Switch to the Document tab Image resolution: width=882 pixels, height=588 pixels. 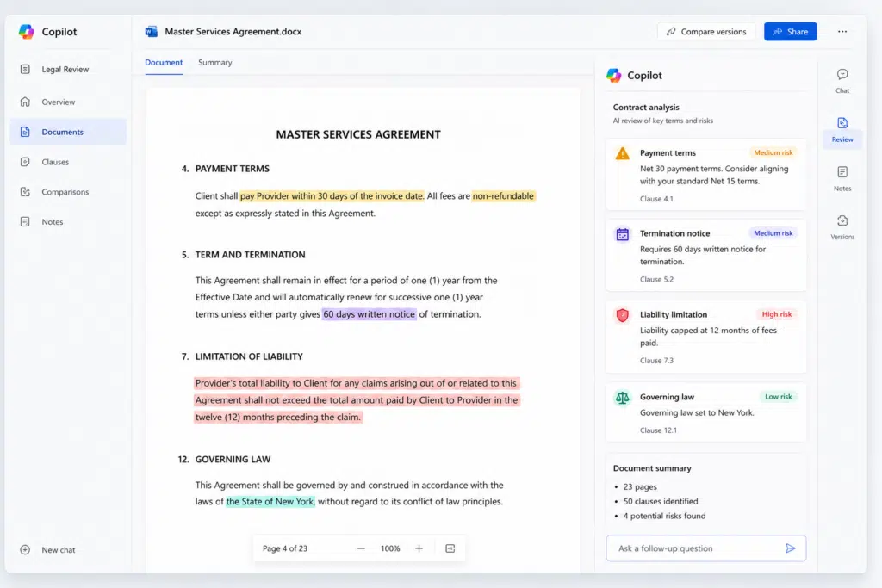pos(164,62)
